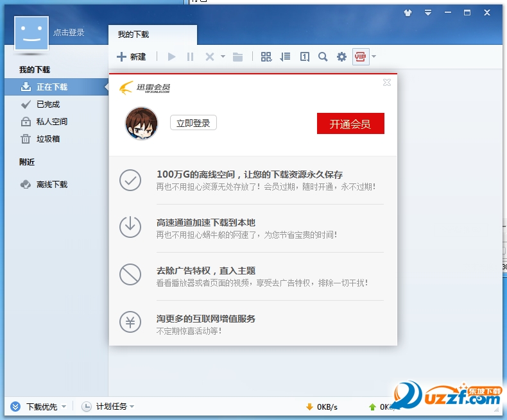This screenshot has width=507, height=420.
Task: Click the 附近 section heading
Action: click(27, 162)
